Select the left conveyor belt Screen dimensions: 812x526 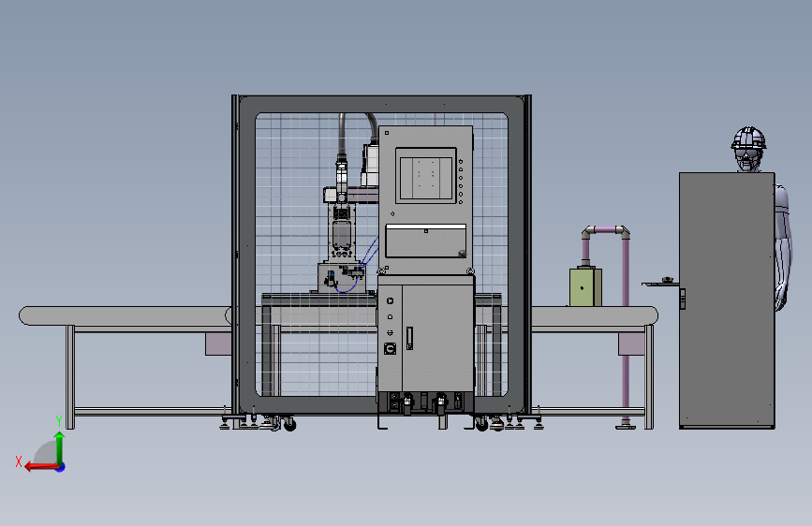point(125,315)
